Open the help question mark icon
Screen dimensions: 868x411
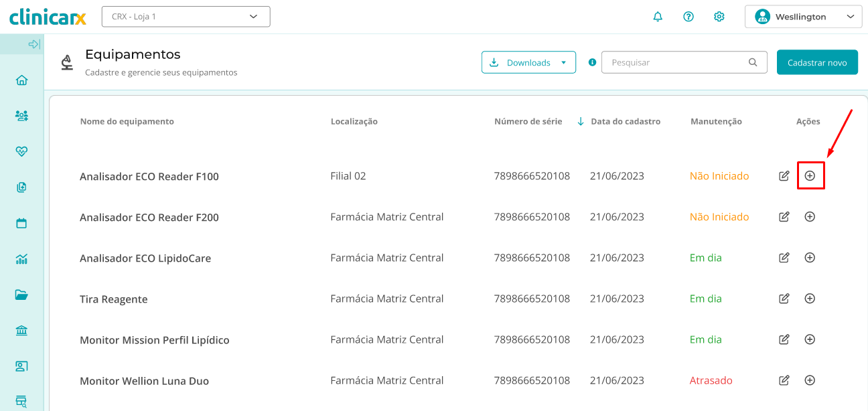coord(689,17)
